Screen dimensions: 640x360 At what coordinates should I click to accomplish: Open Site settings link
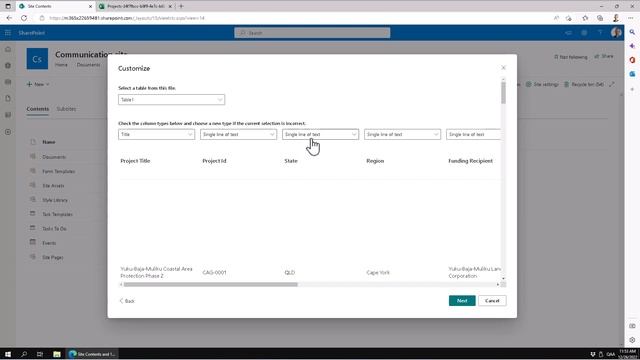coord(542,84)
